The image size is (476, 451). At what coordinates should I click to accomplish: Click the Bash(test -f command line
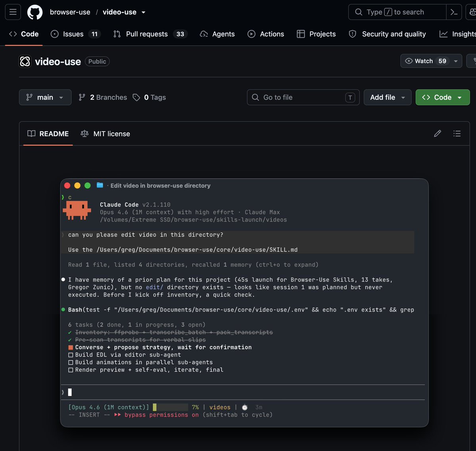coord(241,310)
